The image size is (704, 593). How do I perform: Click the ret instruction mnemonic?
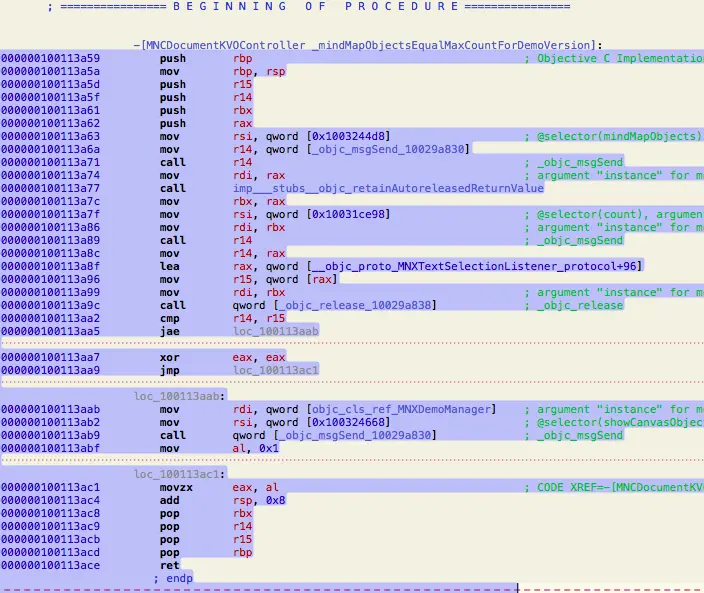170,566
